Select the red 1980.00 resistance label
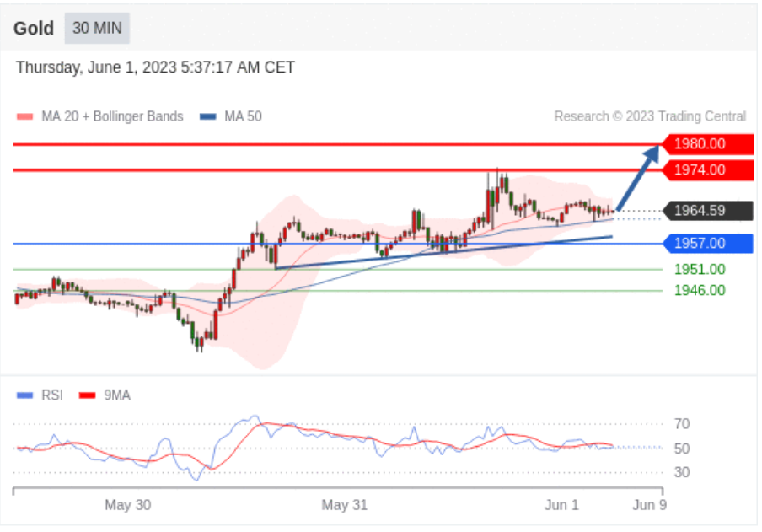The width and height of the screenshot is (762, 532). pos(709,144)
